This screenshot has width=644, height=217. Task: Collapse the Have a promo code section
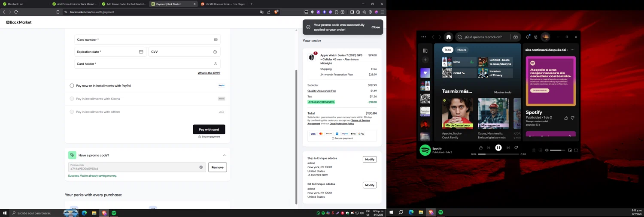click(224, 155)
